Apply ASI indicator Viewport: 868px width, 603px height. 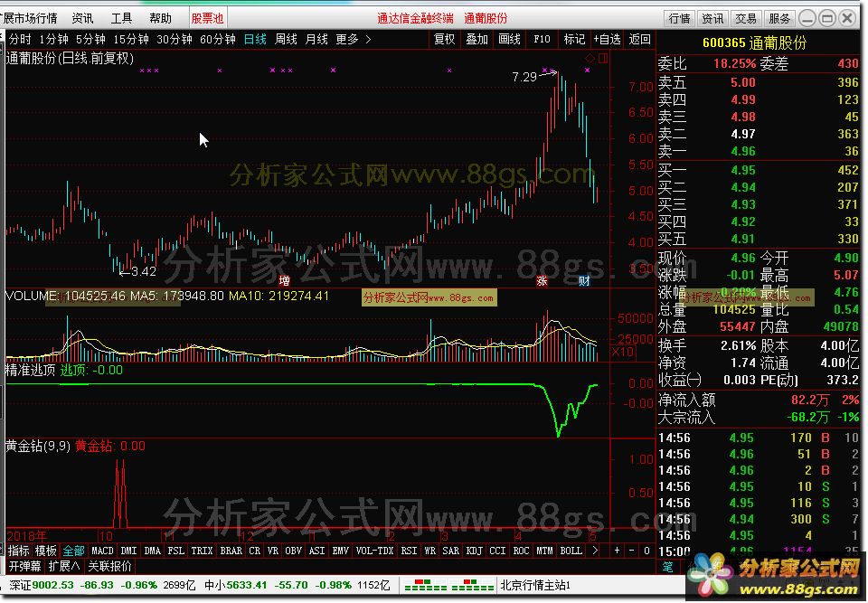pyautogui.click(x=317, y=551)
